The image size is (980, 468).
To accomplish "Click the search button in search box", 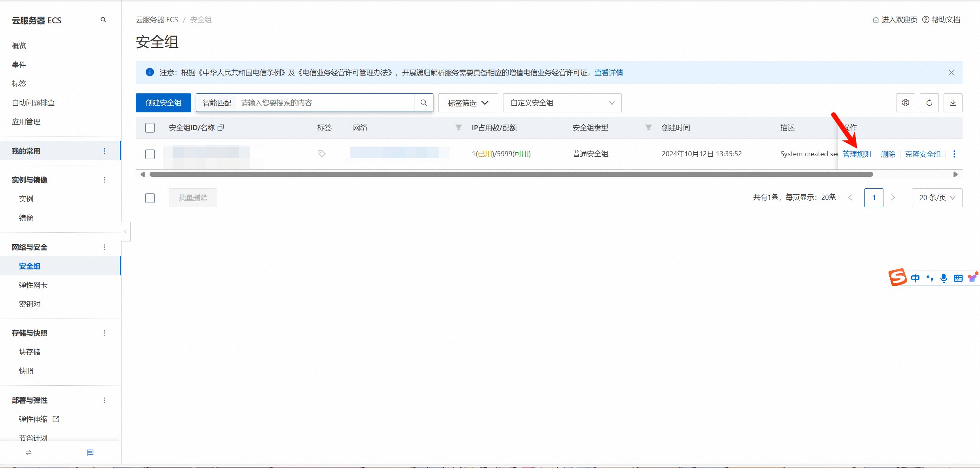I will coord(424,103).
